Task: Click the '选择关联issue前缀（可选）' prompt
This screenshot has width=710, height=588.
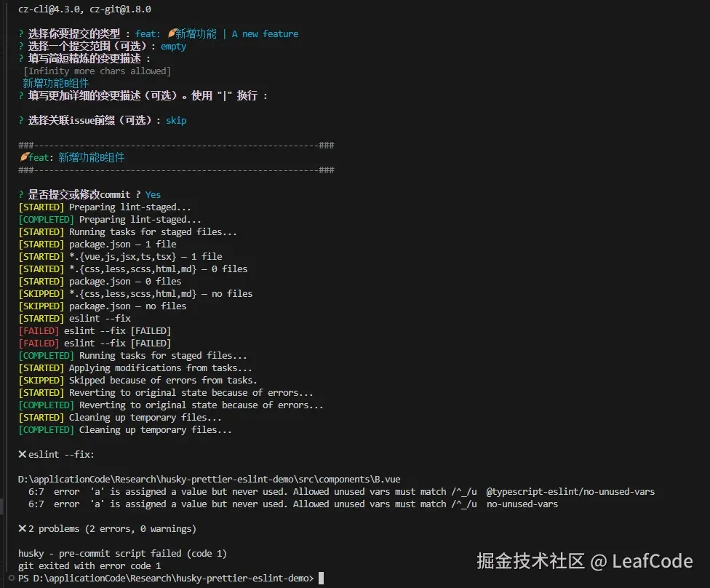Action: point(89,121)
